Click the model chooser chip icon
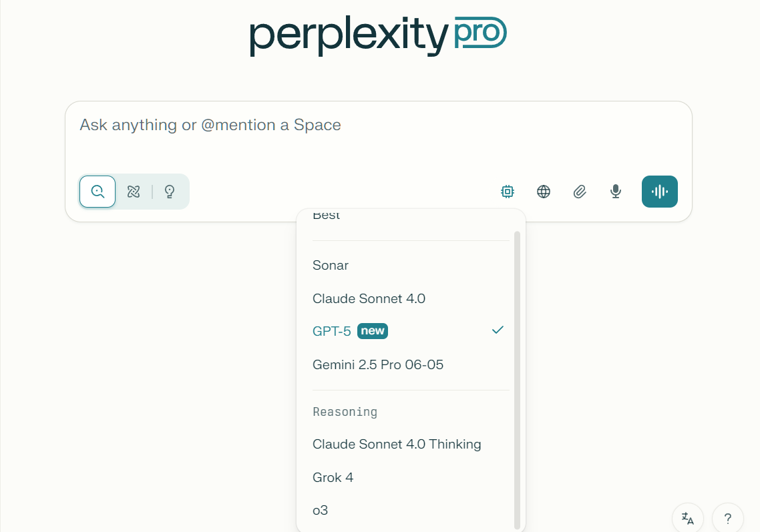This screenshot has width=760, height=532. 508,192
